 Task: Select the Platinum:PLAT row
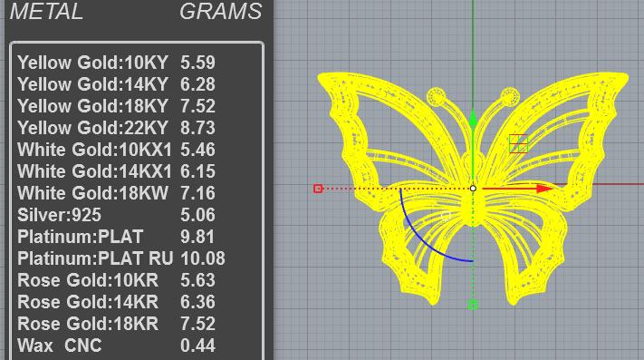pos(116,237)
